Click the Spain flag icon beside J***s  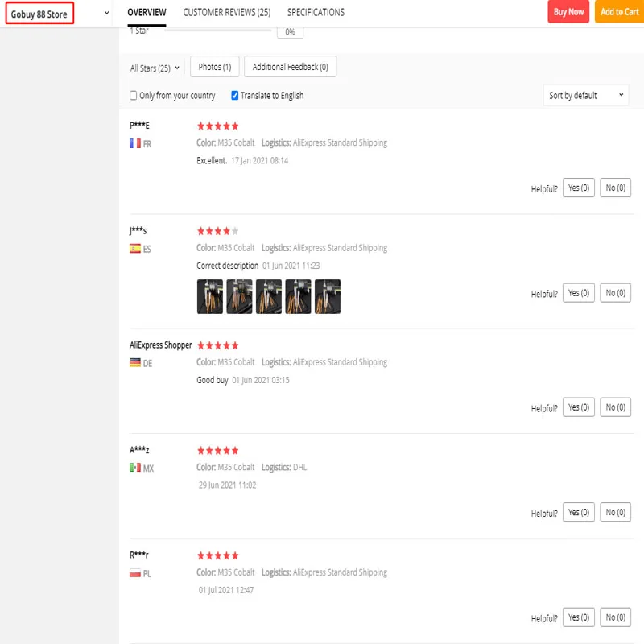pos(135,249)
